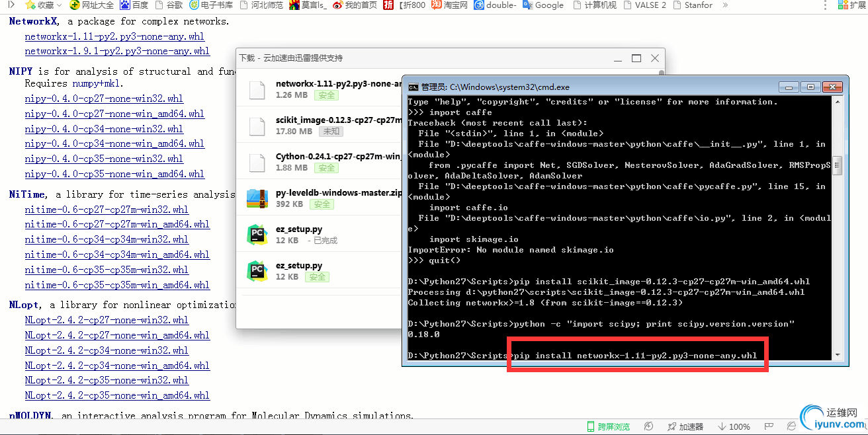Minimize the cmd.exe window
Image resolution: width=868 pixels, height=435 pixels.
coord(789,87)
